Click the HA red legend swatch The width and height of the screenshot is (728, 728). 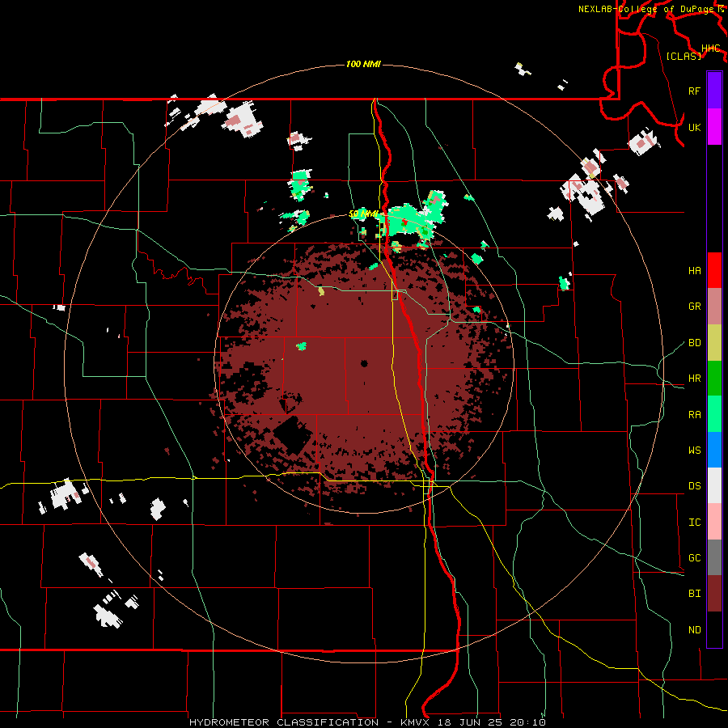(x=714, y=270)
